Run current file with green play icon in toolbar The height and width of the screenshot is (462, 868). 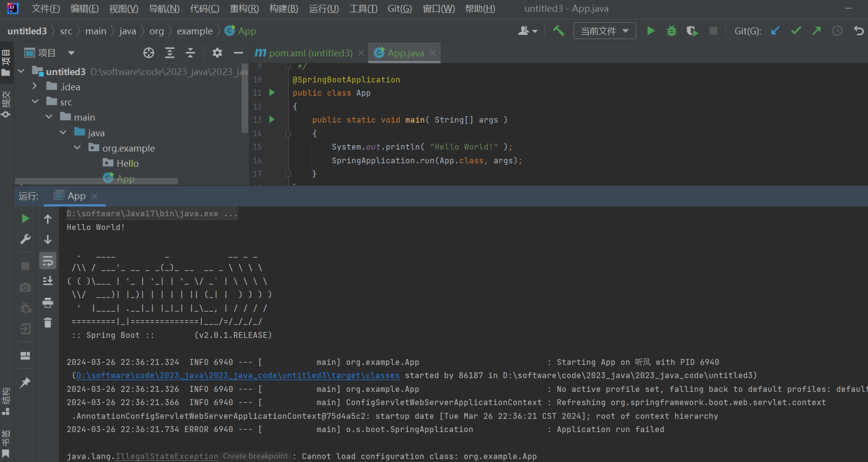(651, 31)
